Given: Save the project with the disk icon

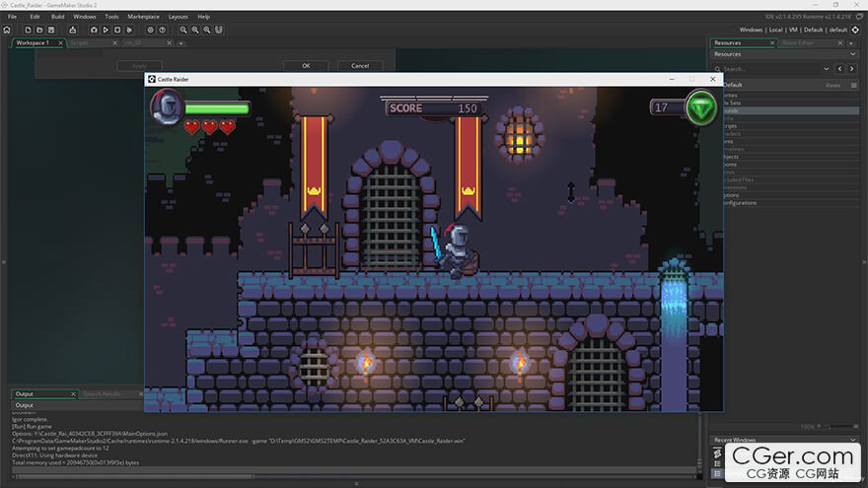Looking at the screenshot, I should coord(51,30).
